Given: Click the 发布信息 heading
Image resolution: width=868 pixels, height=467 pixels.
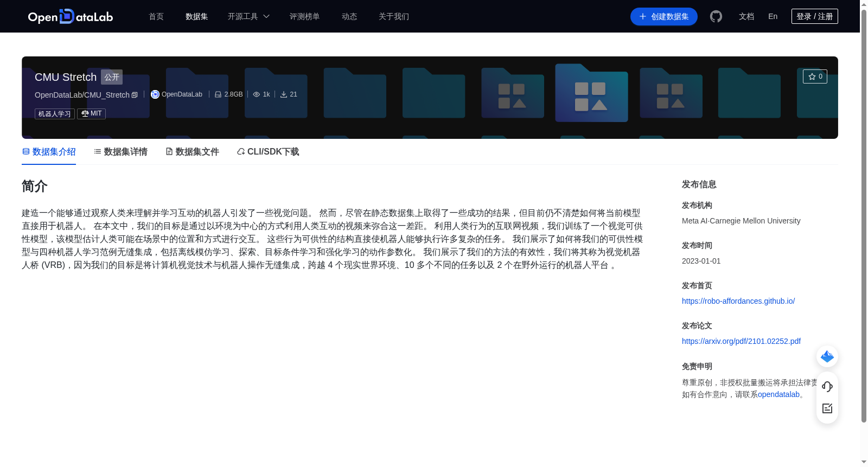Looking at the screenshot, I should (x=699, y=184).
